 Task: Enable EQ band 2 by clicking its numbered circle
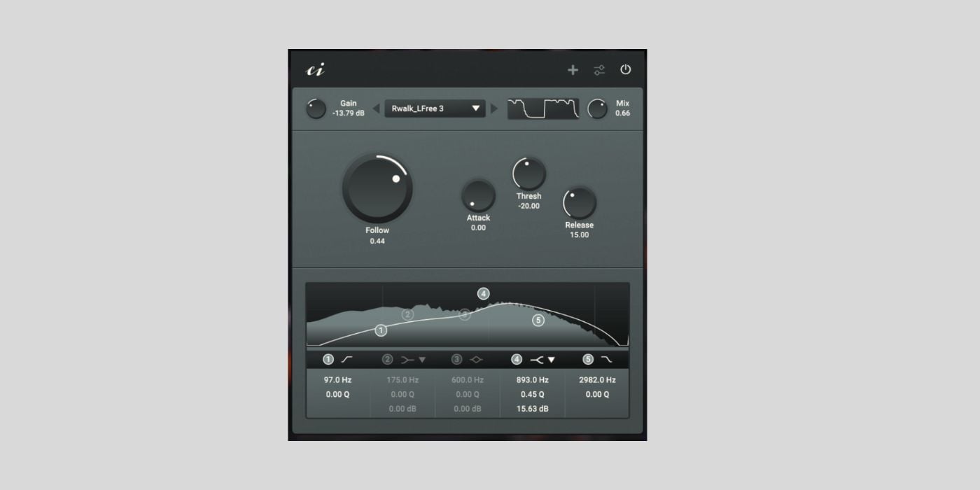coord(388,360)
